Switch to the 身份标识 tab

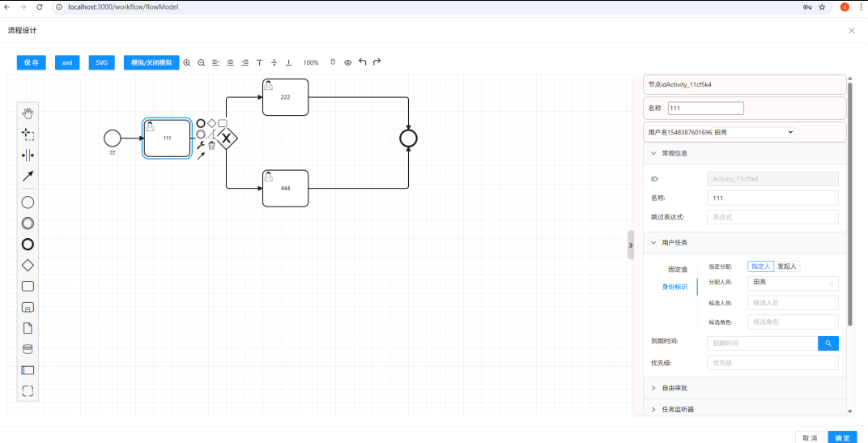coord(674,287)
